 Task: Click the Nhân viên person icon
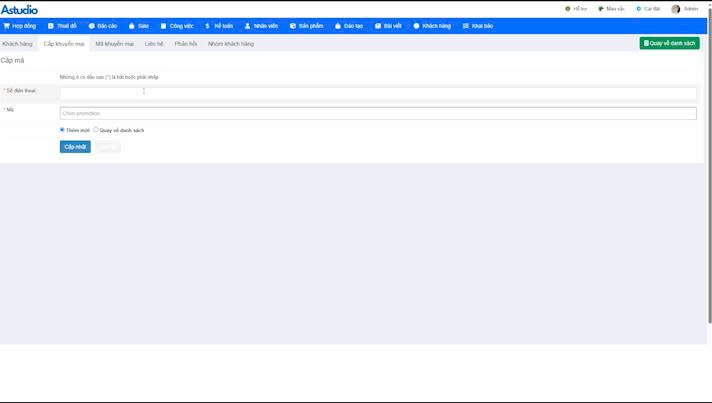(x=248, y=26)
